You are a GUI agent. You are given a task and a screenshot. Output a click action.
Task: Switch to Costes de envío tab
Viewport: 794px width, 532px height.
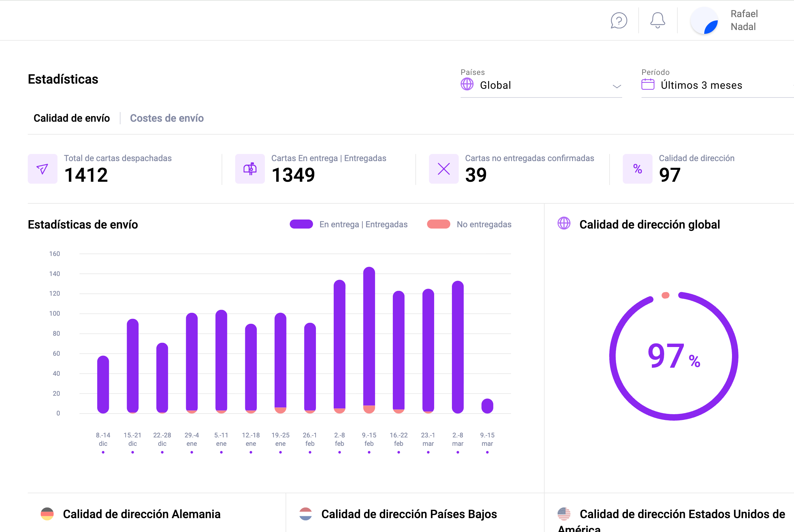coord(167,118)
